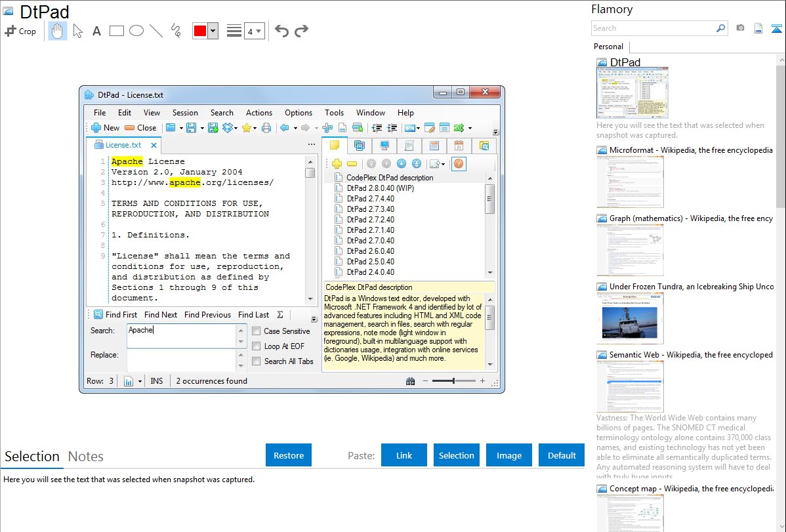Screen dimensions: 786x532
Task: Check the Search All Tabs option
Action: click(257, 361)
